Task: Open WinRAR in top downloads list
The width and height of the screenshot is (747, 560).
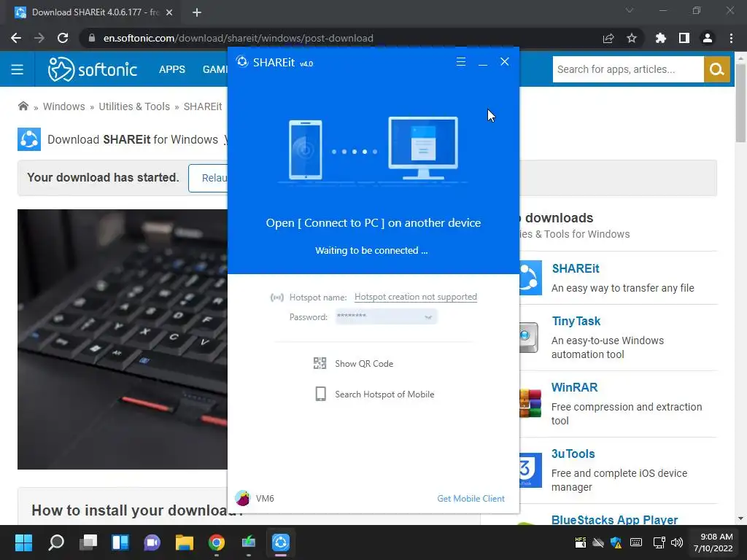Action: click(x=574, y=388)
